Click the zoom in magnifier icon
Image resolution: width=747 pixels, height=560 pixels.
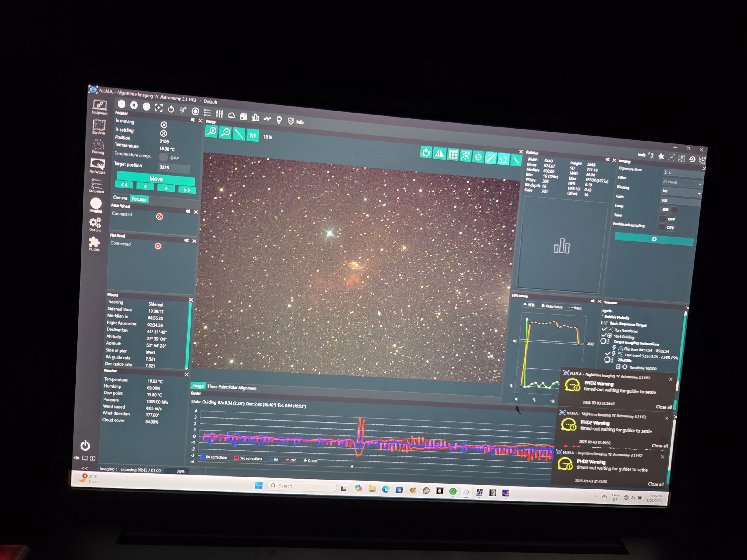click(x=212, y=131)
